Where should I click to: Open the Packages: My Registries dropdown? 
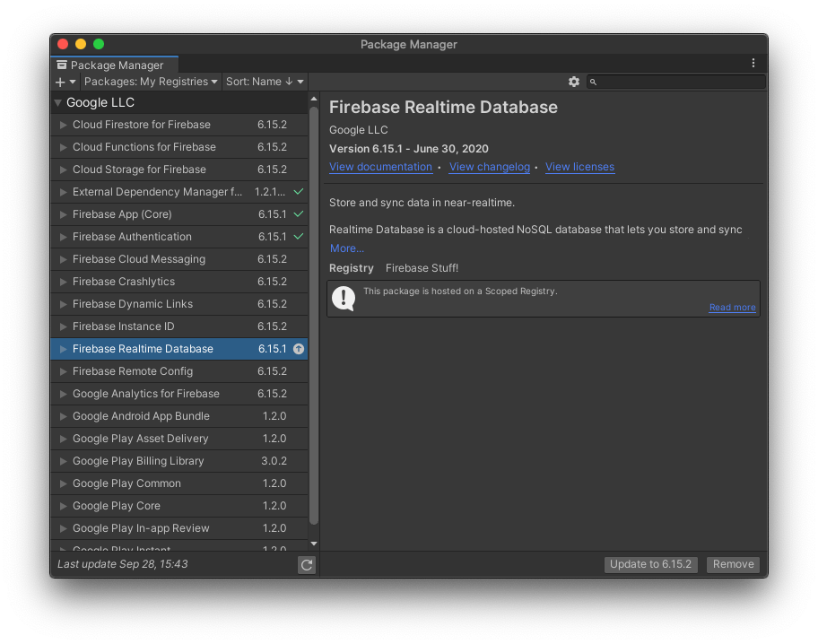tap(151, 82)
